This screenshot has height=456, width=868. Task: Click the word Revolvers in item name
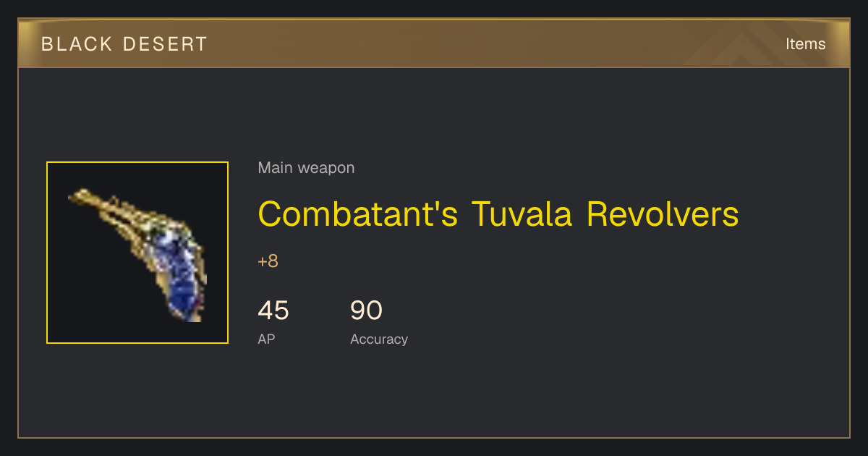tap(662, 214)
